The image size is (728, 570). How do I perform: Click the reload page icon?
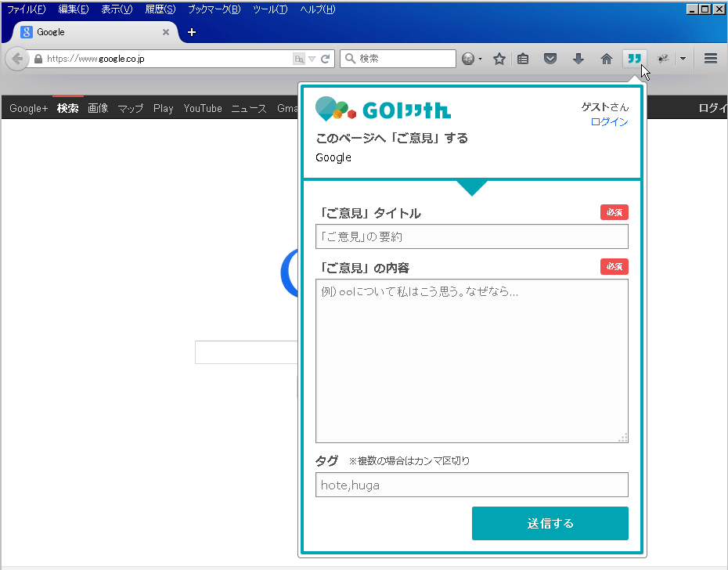click(325, 59)
